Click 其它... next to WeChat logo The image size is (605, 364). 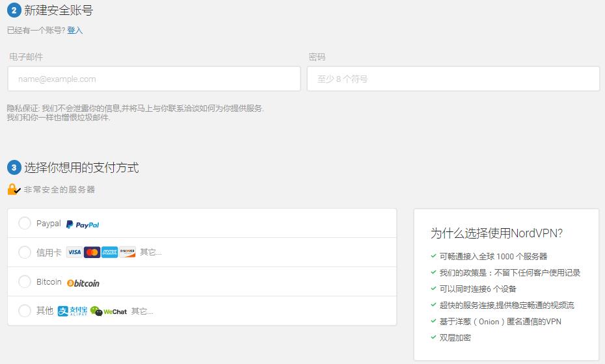pos(142,311)
